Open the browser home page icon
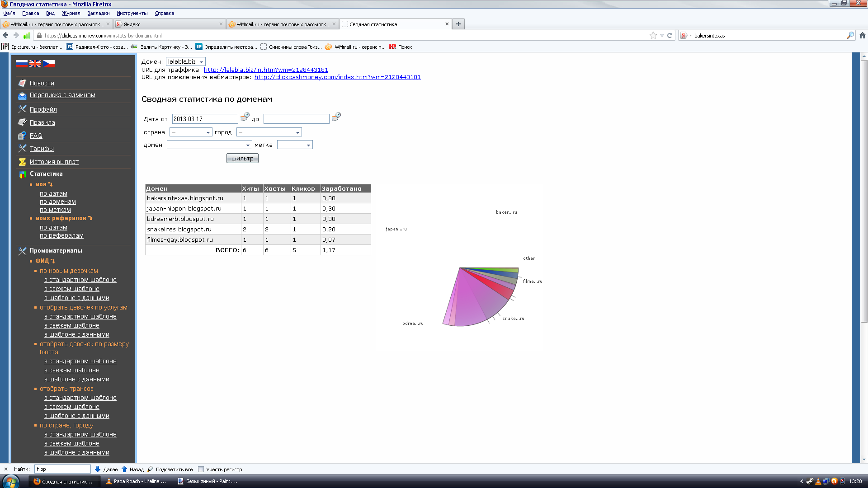The width and height of the screenshot is (868, 488). tap(862, 35)
